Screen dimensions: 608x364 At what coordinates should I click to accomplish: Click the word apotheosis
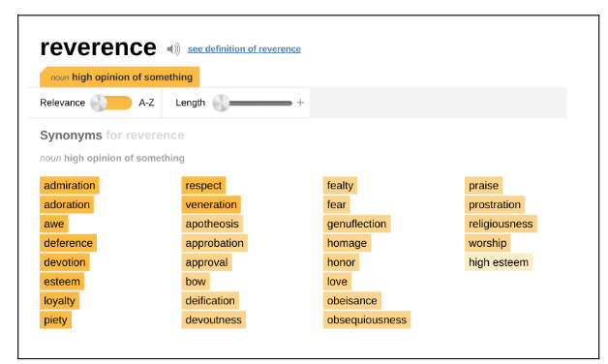point(212,224)
